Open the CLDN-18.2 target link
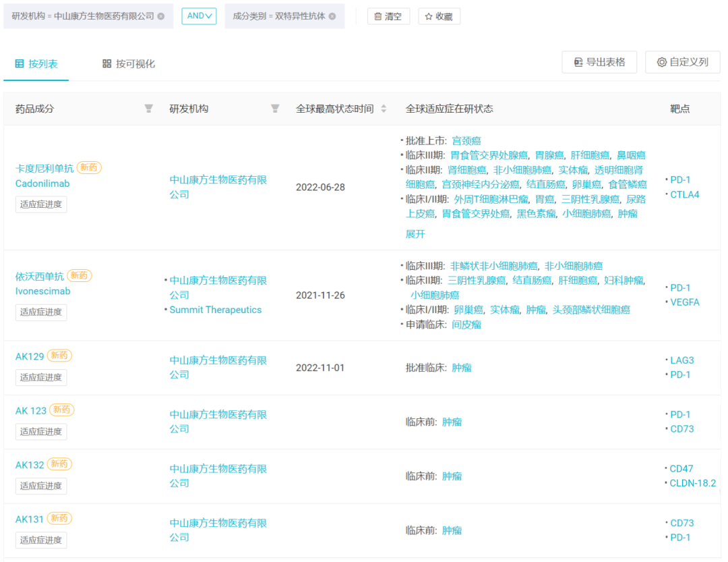The height and width of the screenshot is (562, 728). click(x=692, y=484)
